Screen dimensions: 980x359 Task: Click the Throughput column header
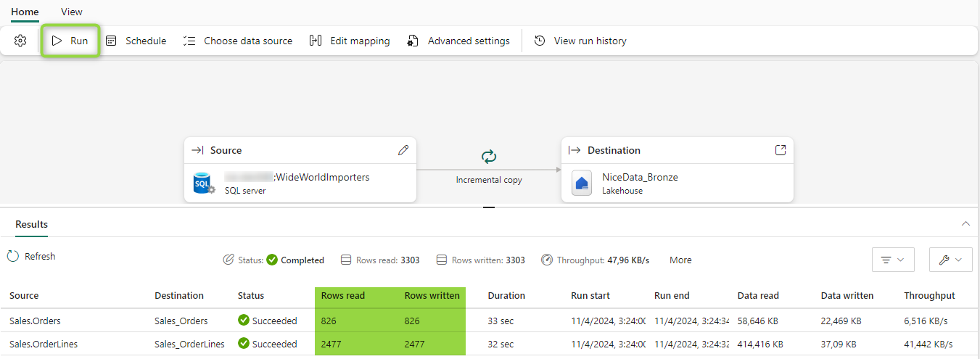click(x=930, y=295)
